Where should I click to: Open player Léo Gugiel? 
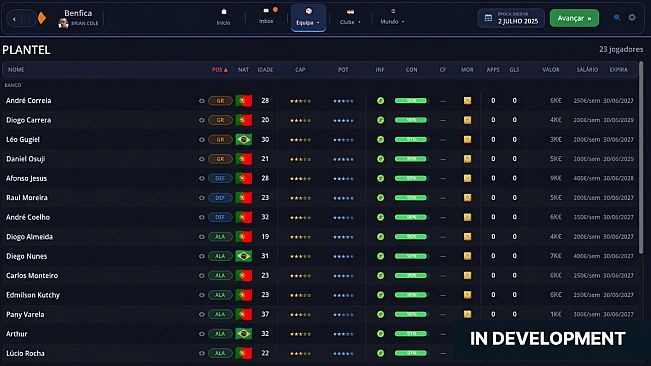(x=23, y=139)
